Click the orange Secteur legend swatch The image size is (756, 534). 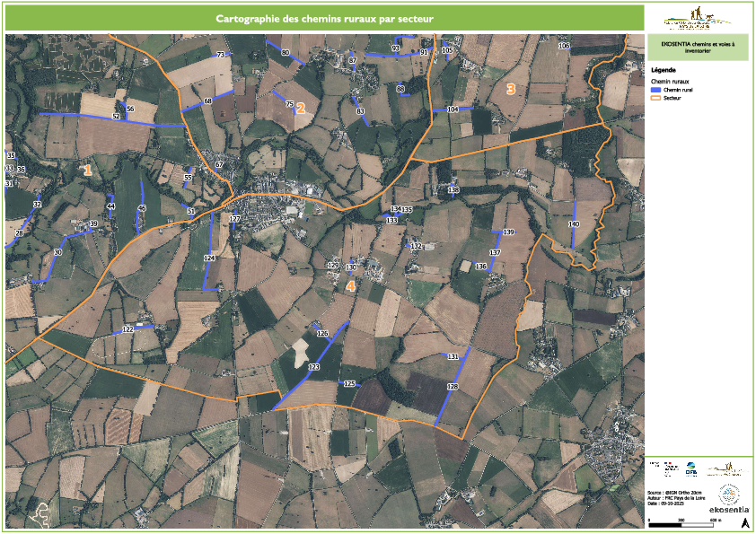pyautogui.click(x=655, y=97)
